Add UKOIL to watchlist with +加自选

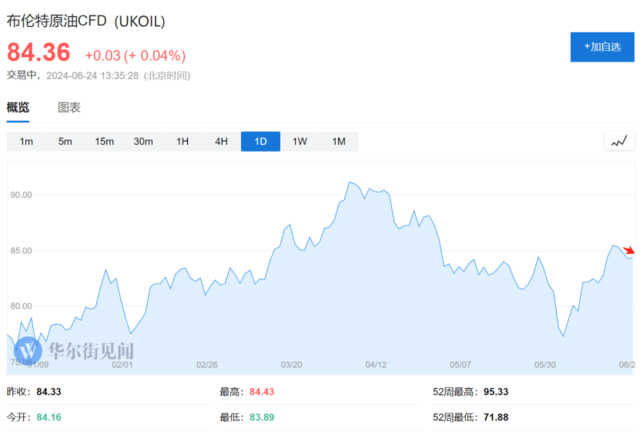pyautogui.click(x=602, y=47)
